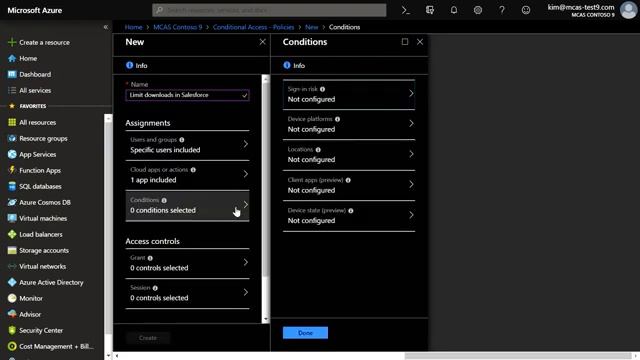Show info tooltip for Locations
The width and height of the screenshot is (640, 360).
tap(318, 150)
